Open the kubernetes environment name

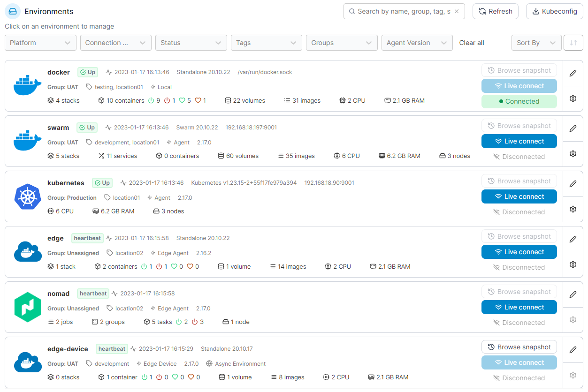[x=66, y=183]
